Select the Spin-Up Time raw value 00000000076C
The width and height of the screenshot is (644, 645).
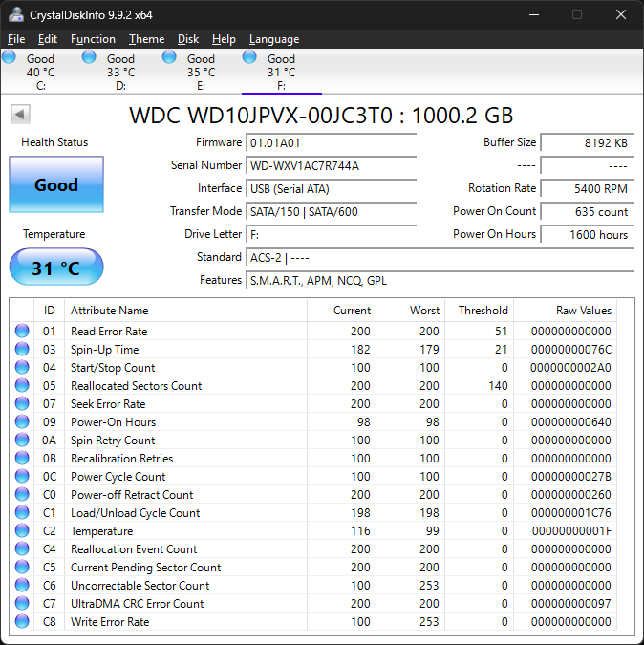pos(571,349)
